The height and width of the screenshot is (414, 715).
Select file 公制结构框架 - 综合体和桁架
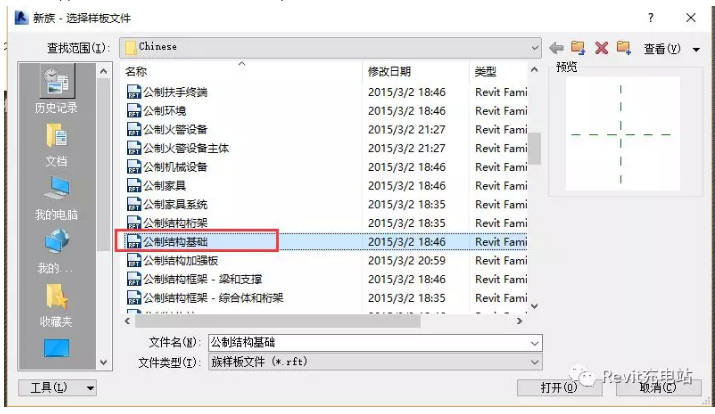coord(213,298)
